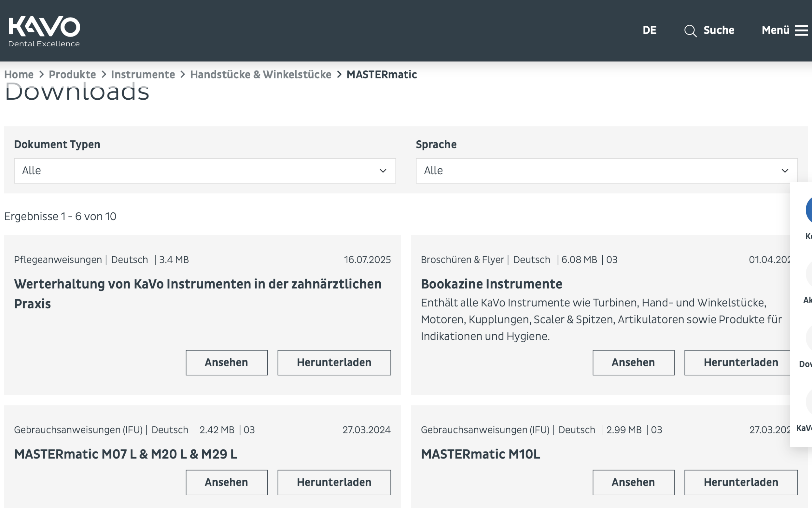Click the '2.42 MB' file size

(217, 430)
